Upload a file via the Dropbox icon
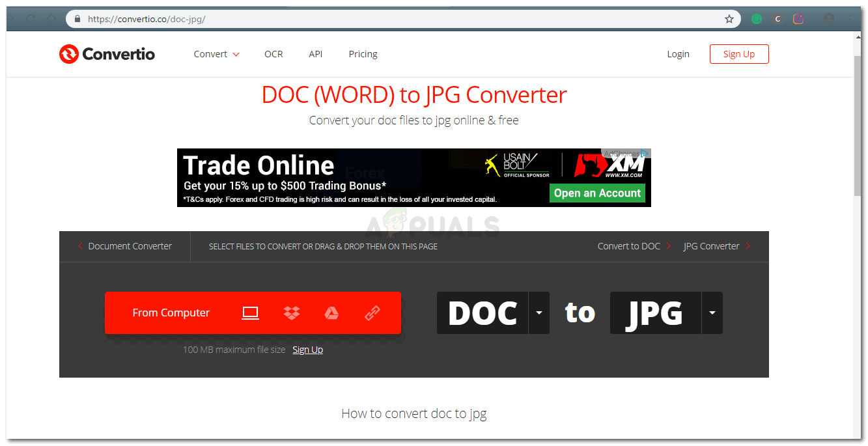Viewport: 868px width, 446px height. (x=291, y=313)
